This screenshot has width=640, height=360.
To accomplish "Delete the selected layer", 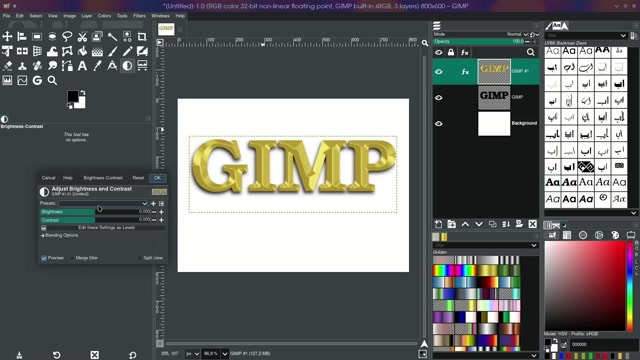I will (x=533, y=224).
